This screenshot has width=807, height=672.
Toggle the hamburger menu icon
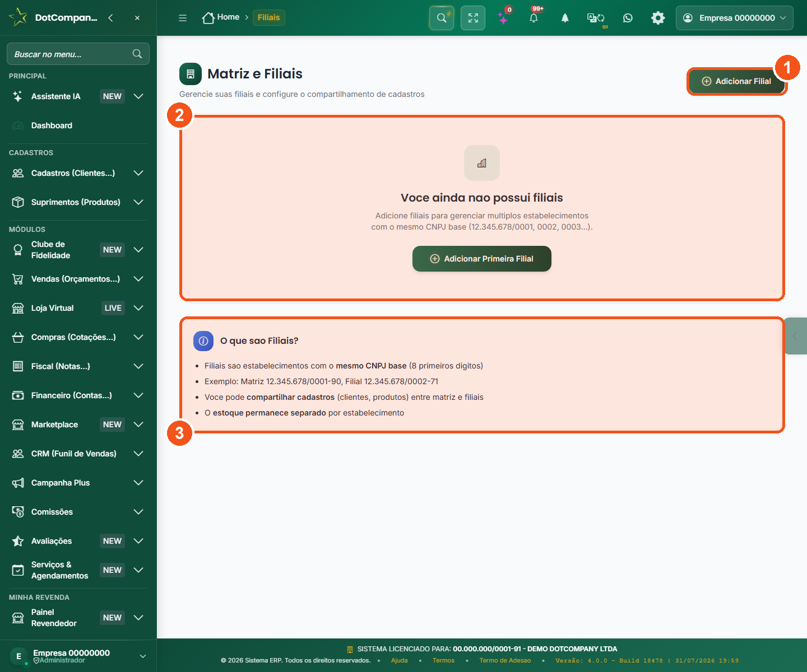point(183,18)
